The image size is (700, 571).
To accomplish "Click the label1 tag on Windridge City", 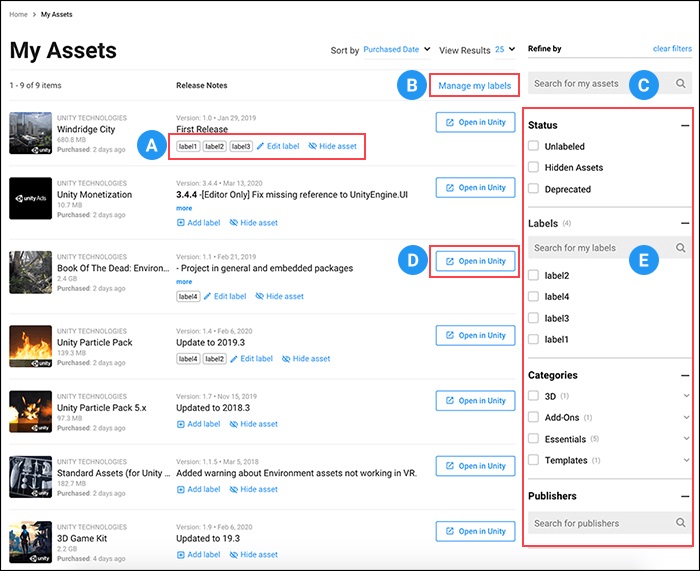I will 188,146.
